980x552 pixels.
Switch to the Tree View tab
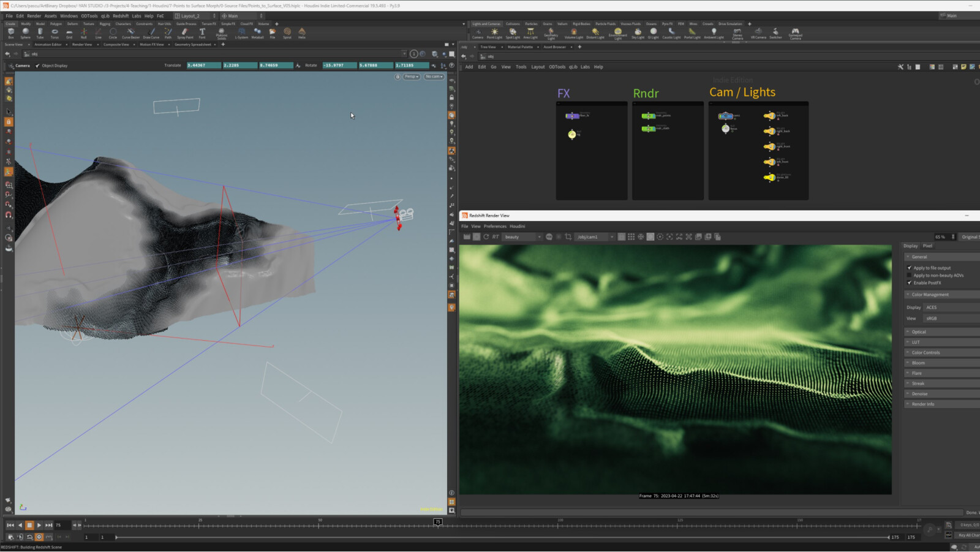(489, 47)
